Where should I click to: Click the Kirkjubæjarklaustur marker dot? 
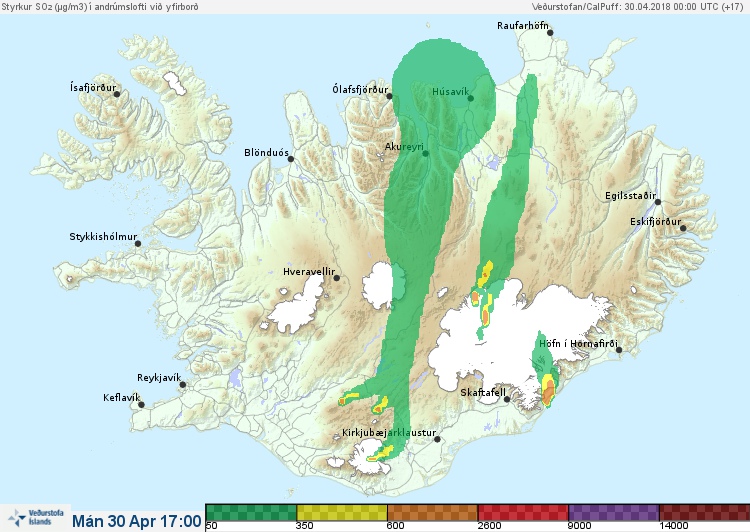point(437,439)
